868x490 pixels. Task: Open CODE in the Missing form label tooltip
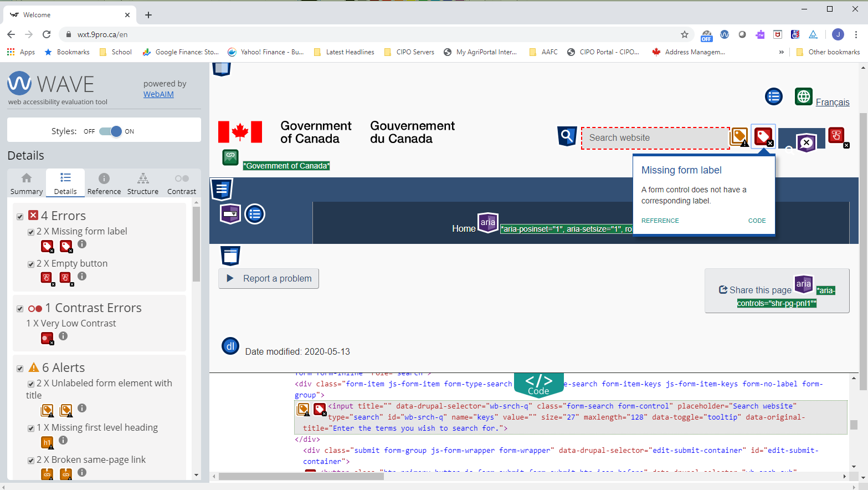(757, 221)
